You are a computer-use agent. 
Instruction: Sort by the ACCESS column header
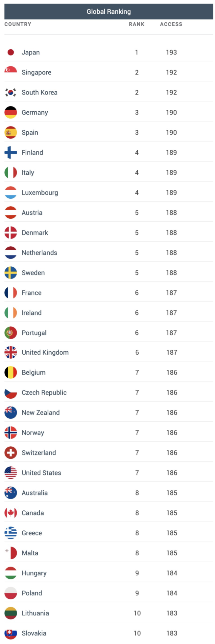coord(171,24)
